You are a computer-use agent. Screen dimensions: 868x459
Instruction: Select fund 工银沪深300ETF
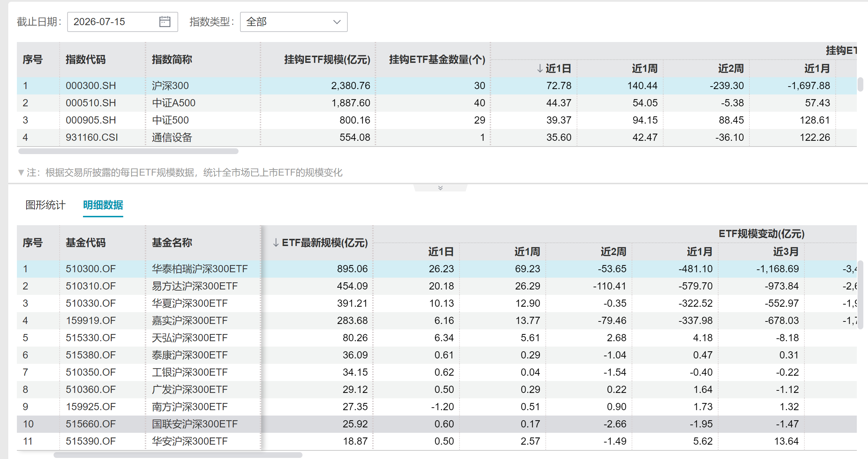point(190,372)
